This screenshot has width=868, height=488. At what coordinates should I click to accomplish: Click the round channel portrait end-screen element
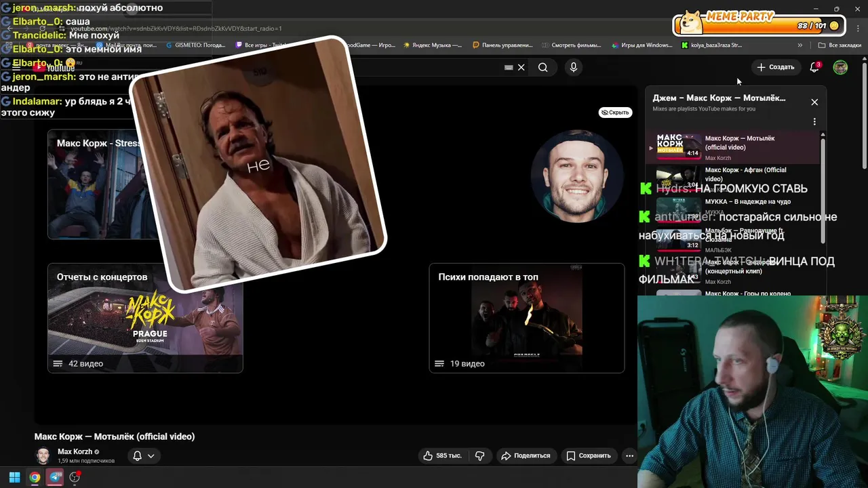576,176
